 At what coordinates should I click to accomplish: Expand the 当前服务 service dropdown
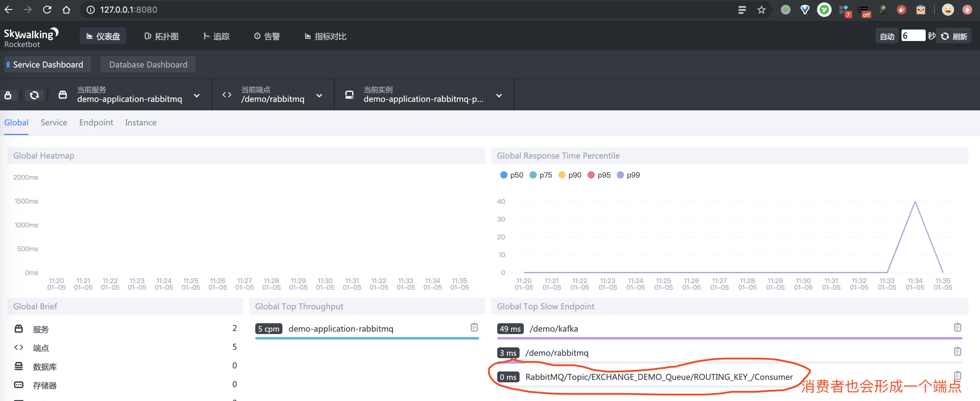(197, 95)
